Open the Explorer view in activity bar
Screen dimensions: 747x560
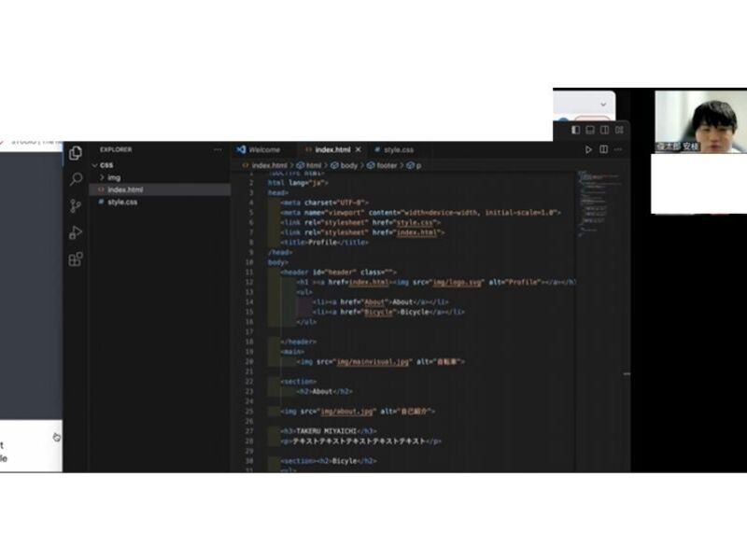[x=76, y=152]
